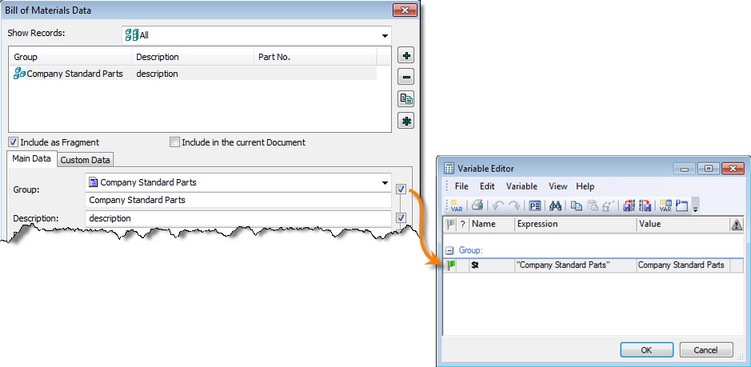Click the print icon in Variable Editor

pos(477,206)
